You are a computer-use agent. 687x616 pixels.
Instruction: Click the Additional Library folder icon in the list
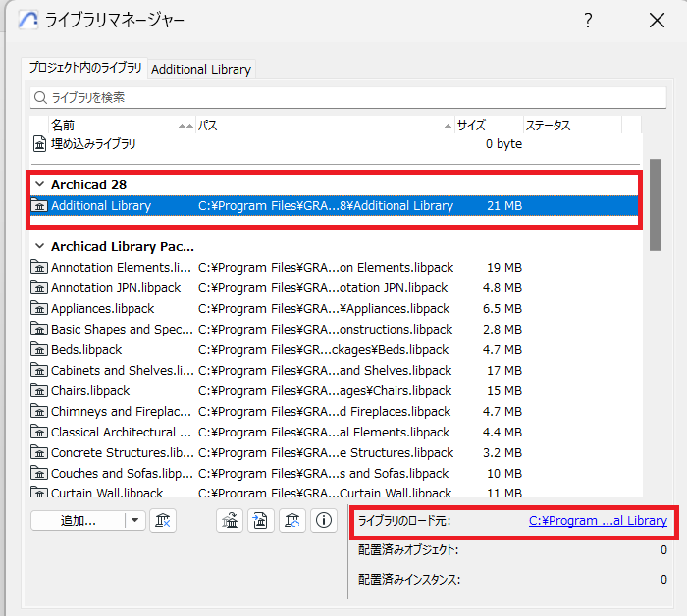(39, 205)
